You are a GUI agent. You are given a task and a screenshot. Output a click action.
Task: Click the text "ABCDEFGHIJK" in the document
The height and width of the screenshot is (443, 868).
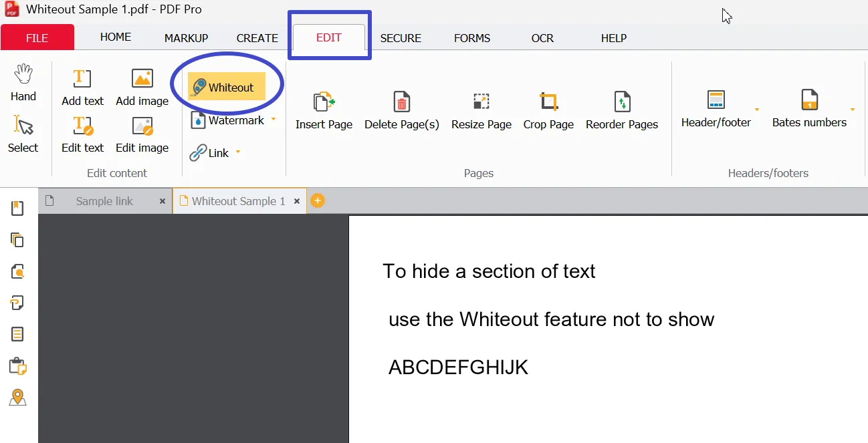(x=458, y=367)
